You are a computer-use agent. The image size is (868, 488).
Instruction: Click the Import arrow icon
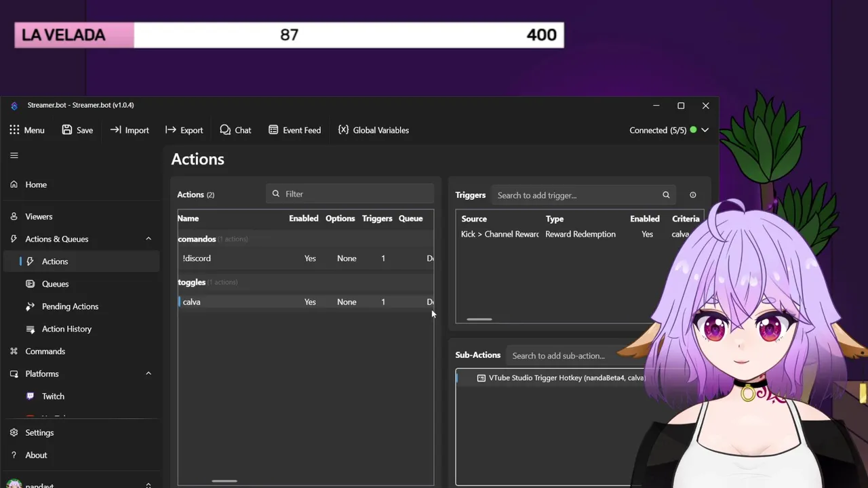[115, 130]
